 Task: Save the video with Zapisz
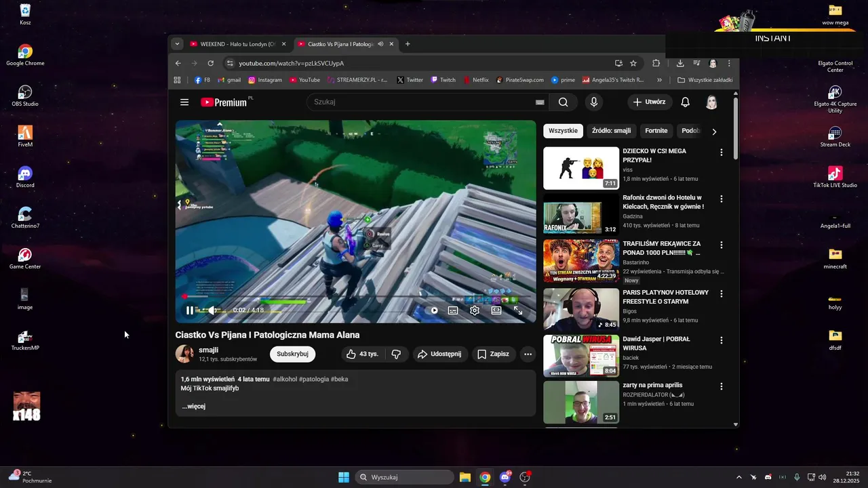pyautogui.click(x=494, y=354)
